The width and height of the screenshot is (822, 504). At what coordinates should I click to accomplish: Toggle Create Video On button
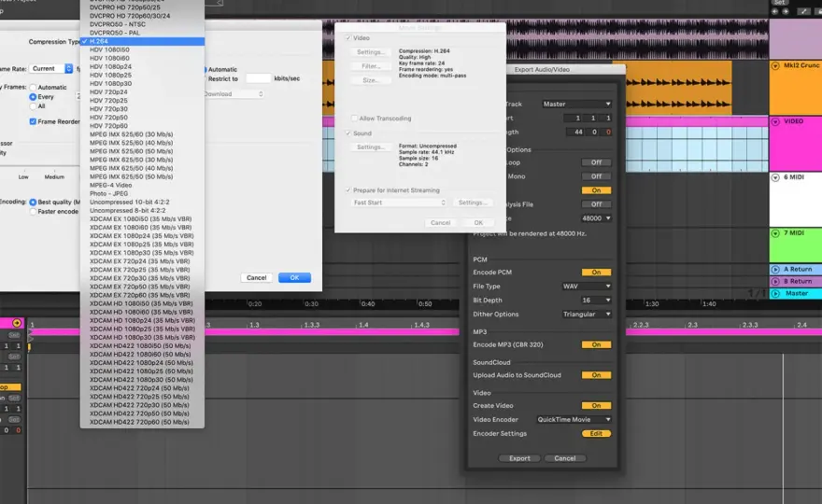click(596, 405)
